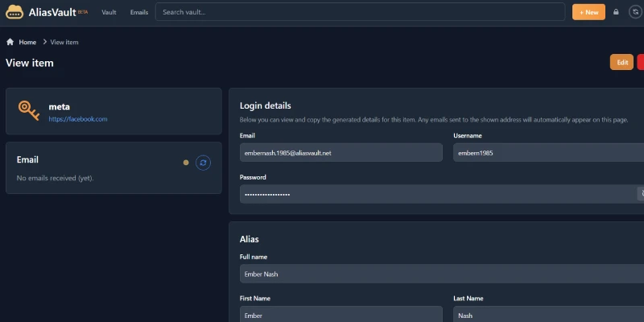Click the sync icon in top bar
The image size is (644, 322).
tap(636, 12)
